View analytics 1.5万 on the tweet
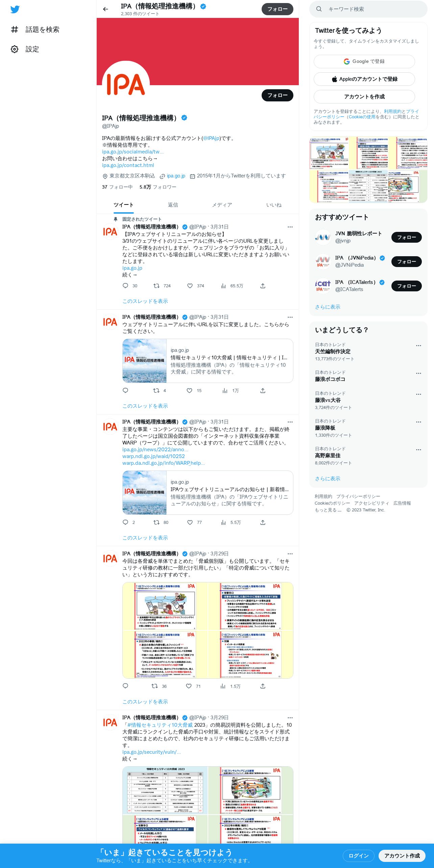434x868 pixels. pyautogui.click(x=230, y=686)
